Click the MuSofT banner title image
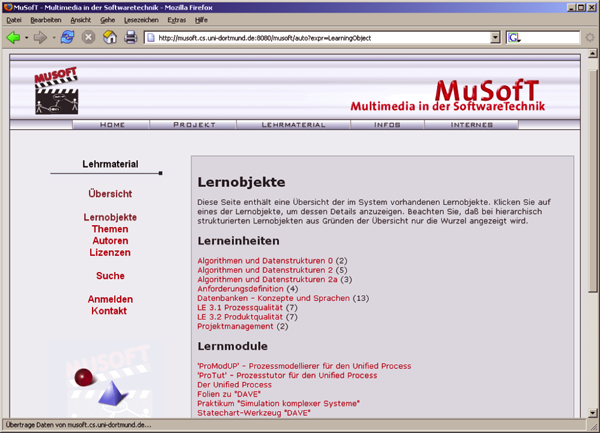The image size is (600, 433). coord(448,96)
